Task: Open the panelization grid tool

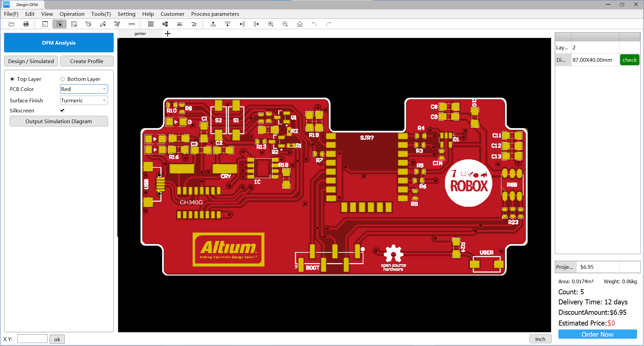Action: point(151,24)
